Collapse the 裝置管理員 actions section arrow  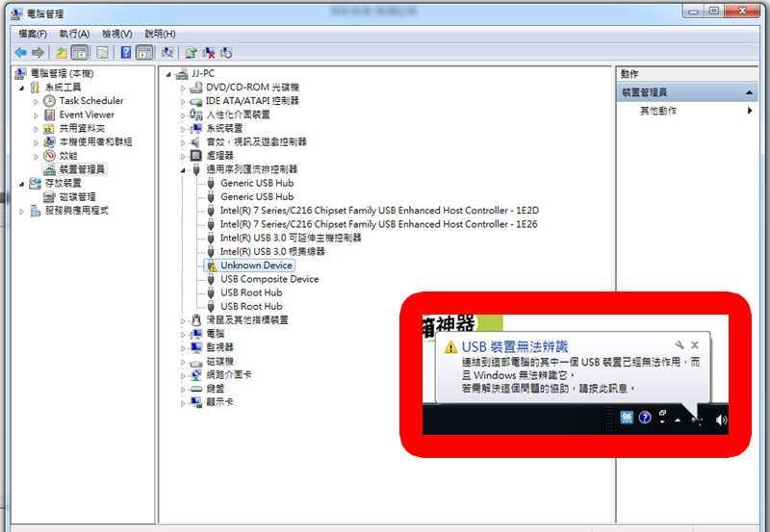pos(749,92)
